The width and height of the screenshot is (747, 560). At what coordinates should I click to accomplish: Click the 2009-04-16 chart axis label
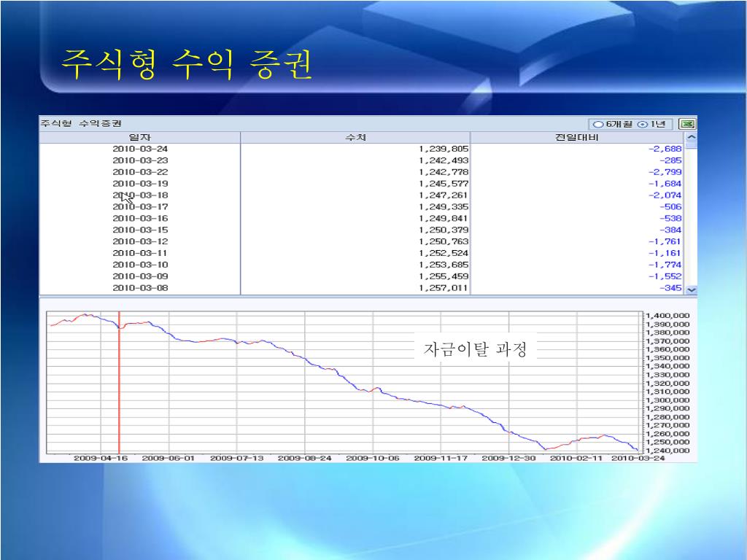tap(101, 458)
